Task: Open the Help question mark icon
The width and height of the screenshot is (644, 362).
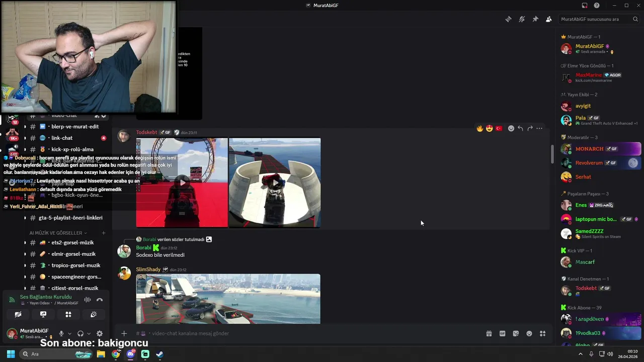Action: click(x=597, y=6)
